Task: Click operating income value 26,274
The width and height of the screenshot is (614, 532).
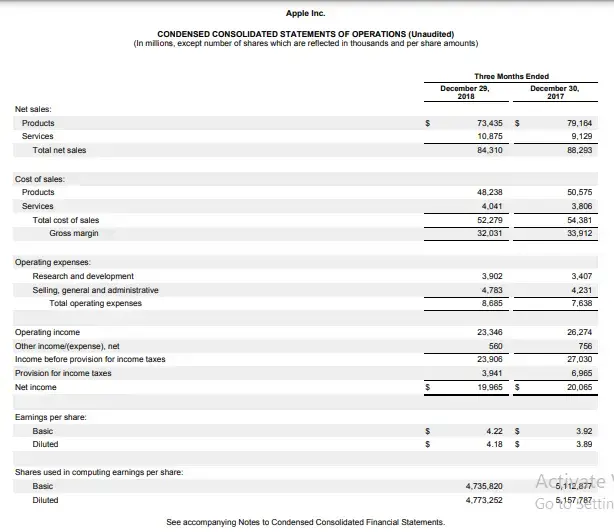Action: coord(580,332)
